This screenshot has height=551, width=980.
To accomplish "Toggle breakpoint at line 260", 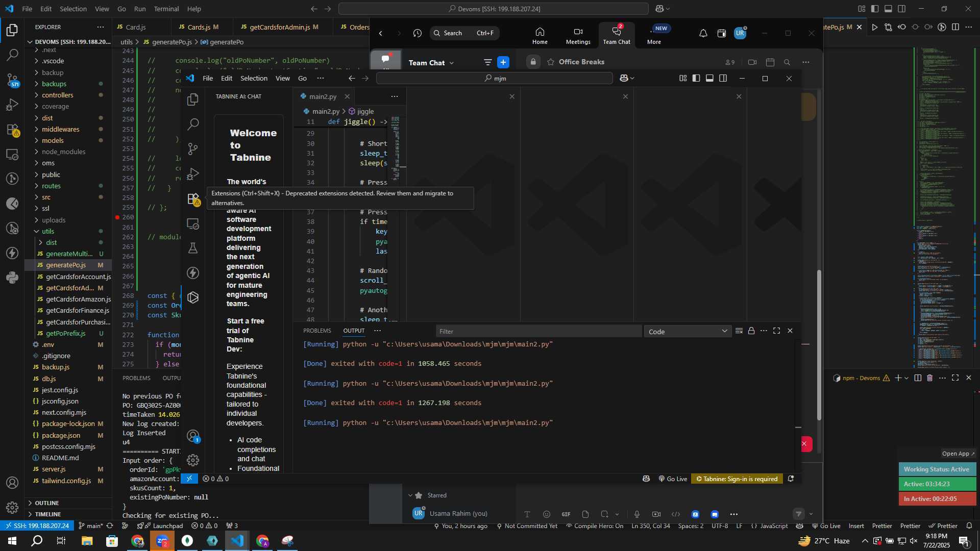I will click(x=117, y=217).
